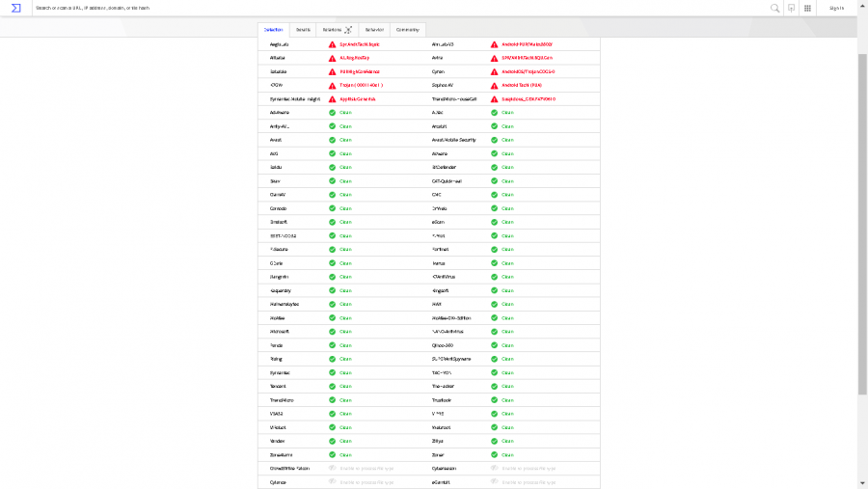Select the Detection tab

[x=274, y=30]
